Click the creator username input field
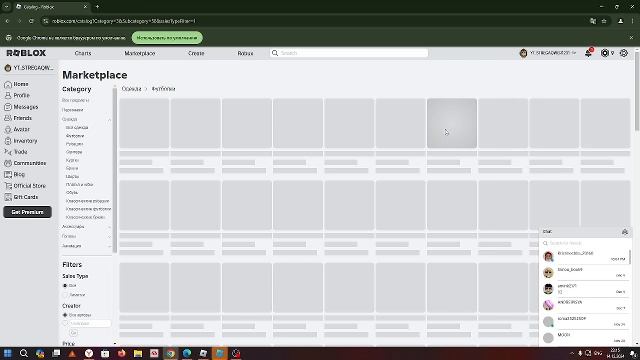This screenshot has height=360, width=640. [x=90, y=323]
